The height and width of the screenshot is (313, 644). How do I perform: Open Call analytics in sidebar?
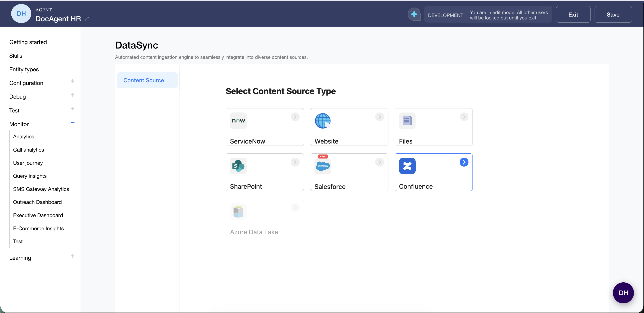(28, 150)
